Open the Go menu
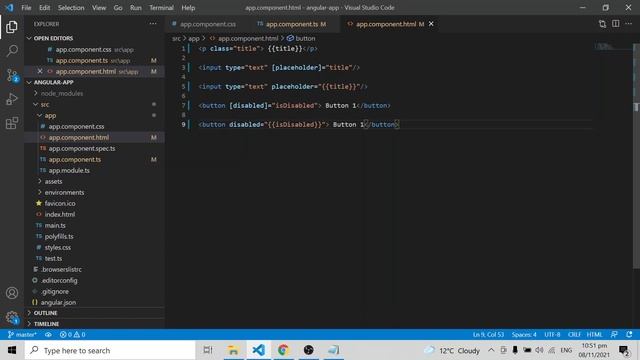The image size is (640, 360). [118, 8]
